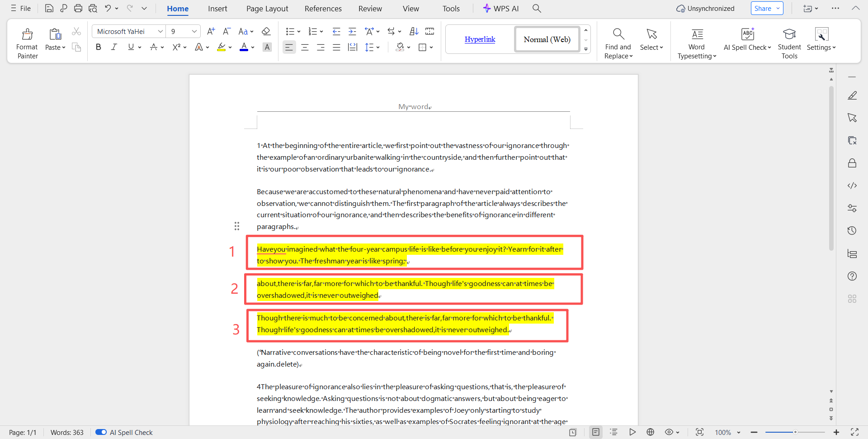Toggle the AI Spell Check switch

pos(101,432)
